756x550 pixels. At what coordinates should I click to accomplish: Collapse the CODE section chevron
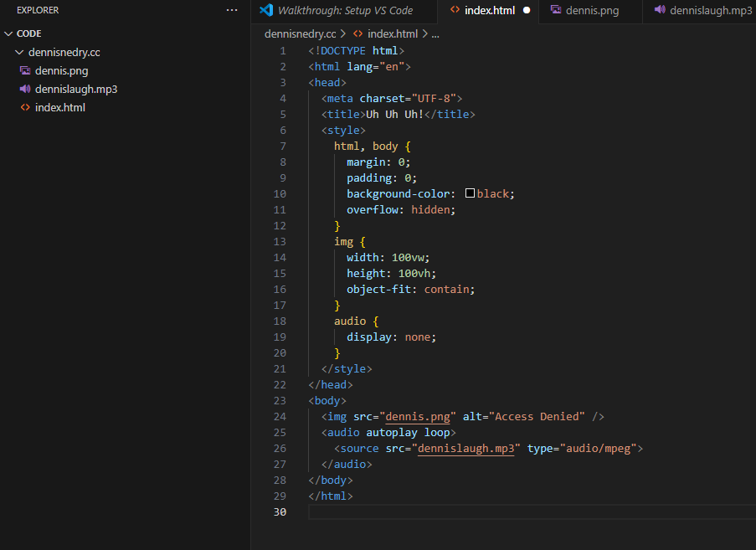8,33
